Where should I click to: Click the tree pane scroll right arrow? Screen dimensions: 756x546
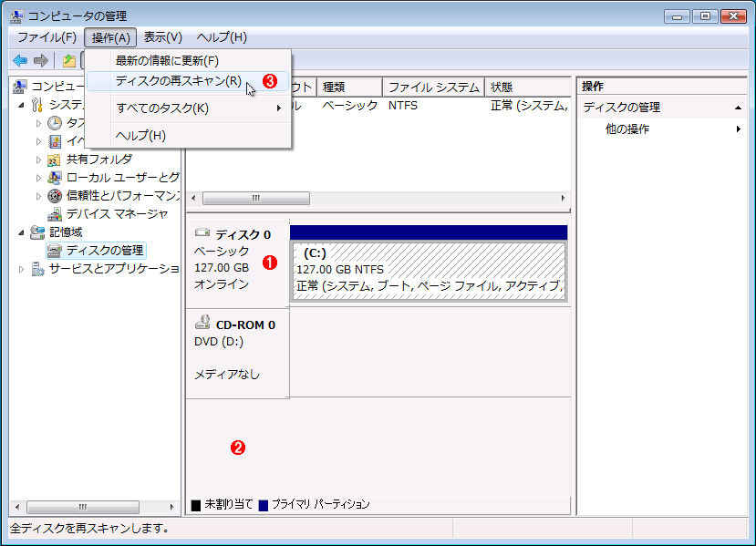click(171, 507)
